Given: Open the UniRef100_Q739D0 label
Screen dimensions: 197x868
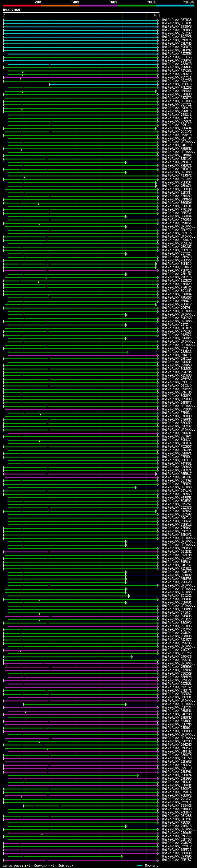Looking at the screenshot, I should pos(177,410).
